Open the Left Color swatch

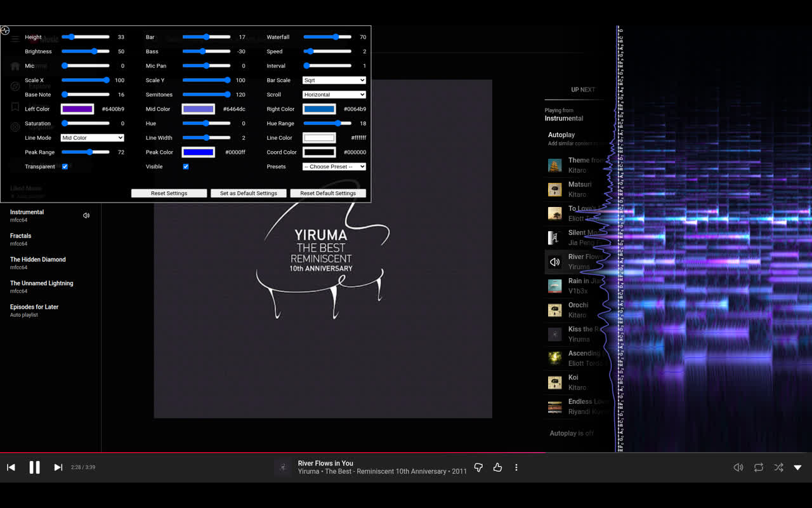point(77,109)
